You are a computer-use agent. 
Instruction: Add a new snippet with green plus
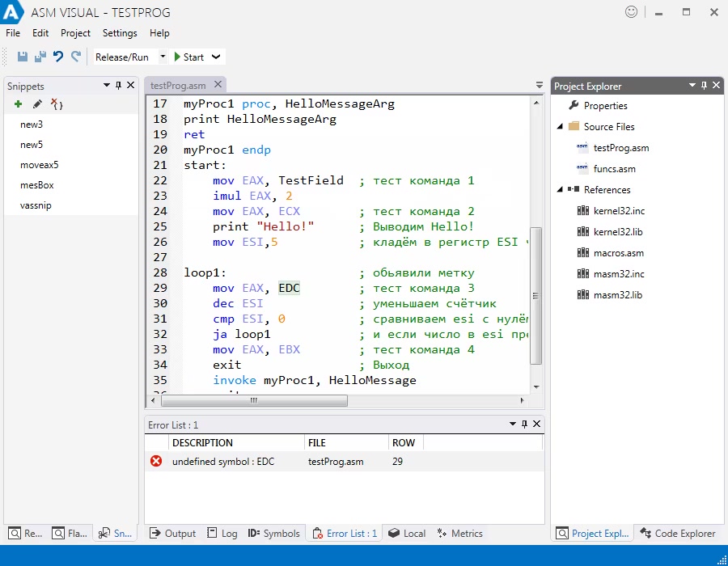pos(18,104)
